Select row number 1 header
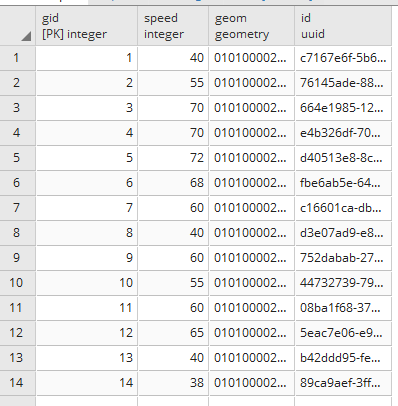The width and height of the screenshot is (398, 406). [x=18, y=58]
